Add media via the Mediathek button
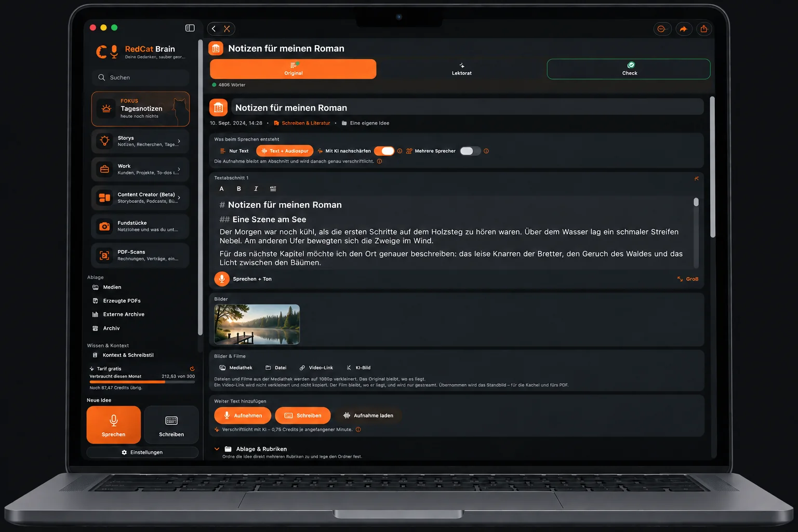 [236, 368]
